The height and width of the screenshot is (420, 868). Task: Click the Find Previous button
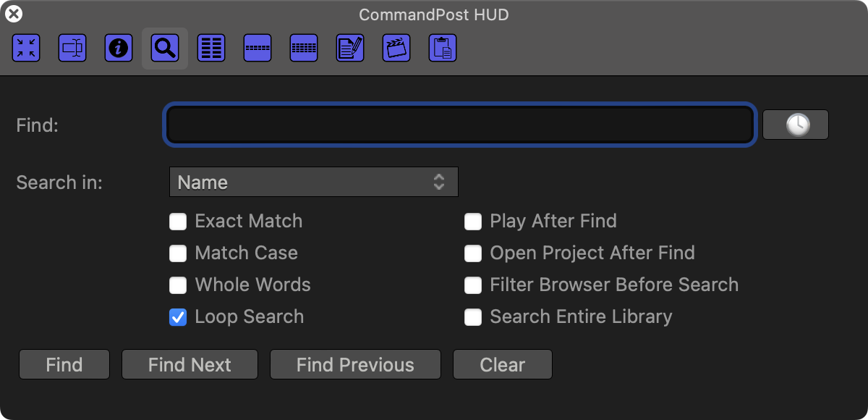(x=355, y=365)
